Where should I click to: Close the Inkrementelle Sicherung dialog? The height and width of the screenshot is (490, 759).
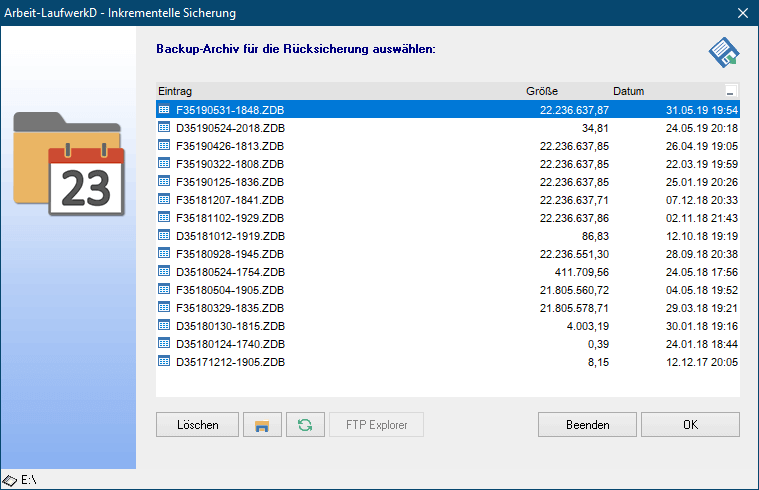point(743,13)
